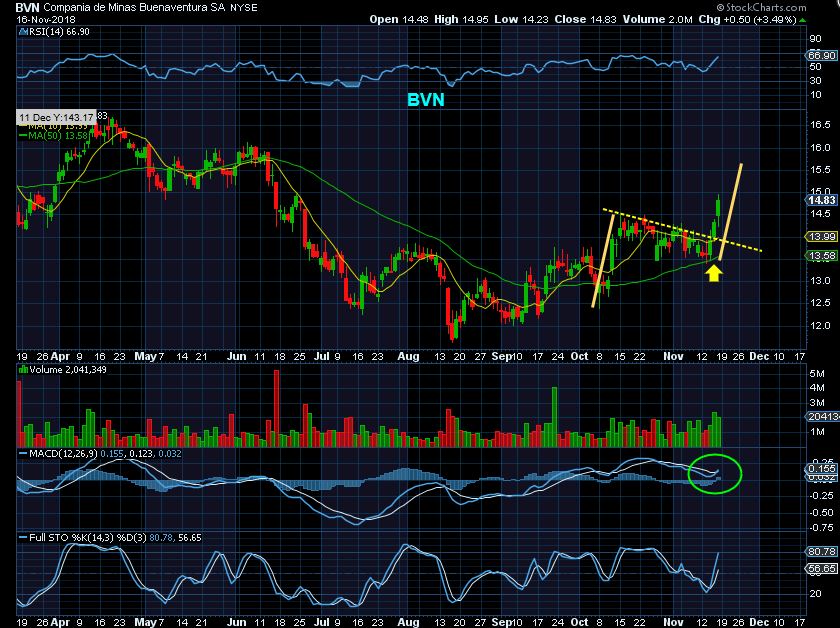The height and width of the screenshot is (628, 840).
Task: Click the 14.83 last price tag
Action: coord(821,200)
